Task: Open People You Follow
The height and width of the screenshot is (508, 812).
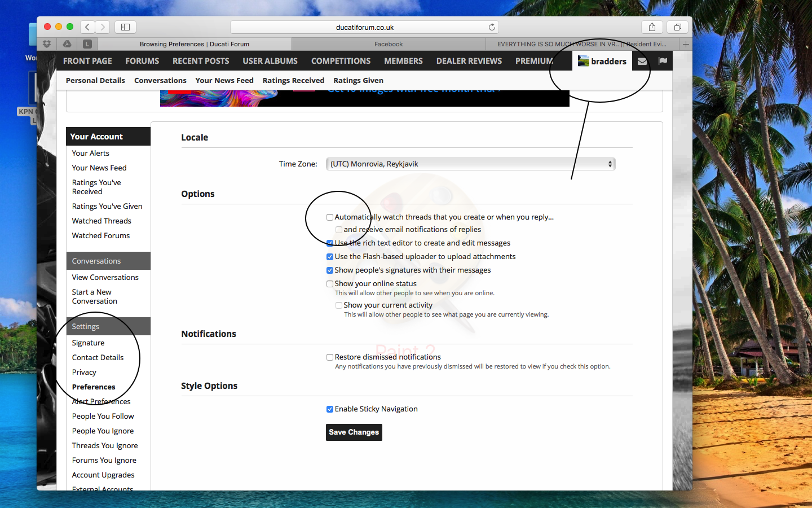Action: (103, 416)
